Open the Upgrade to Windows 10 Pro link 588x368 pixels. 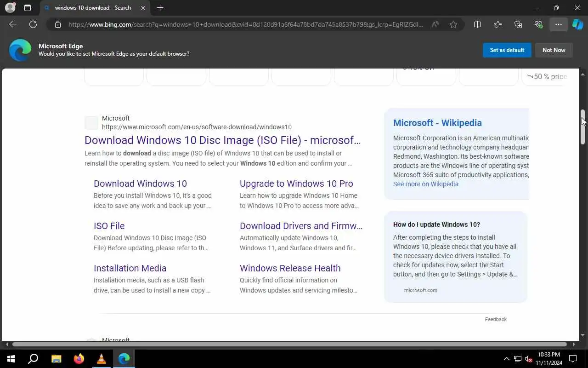click(296, 184)
